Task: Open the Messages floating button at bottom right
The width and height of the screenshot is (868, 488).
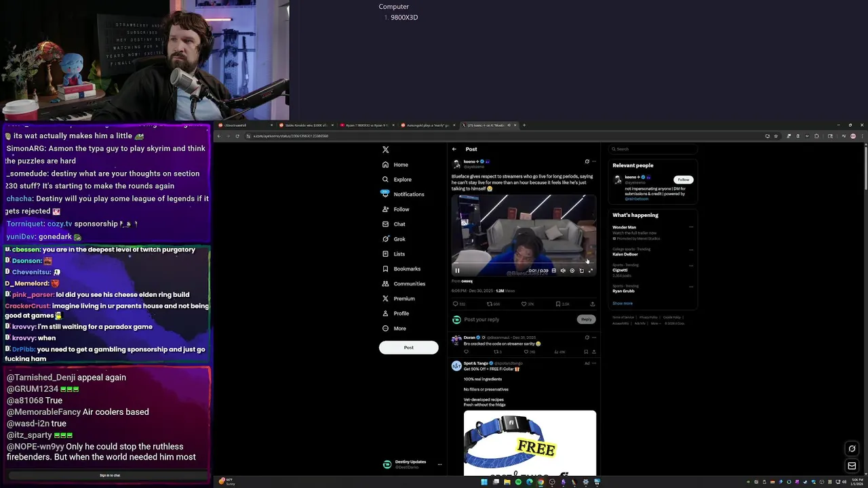Action: coord(852,466)
